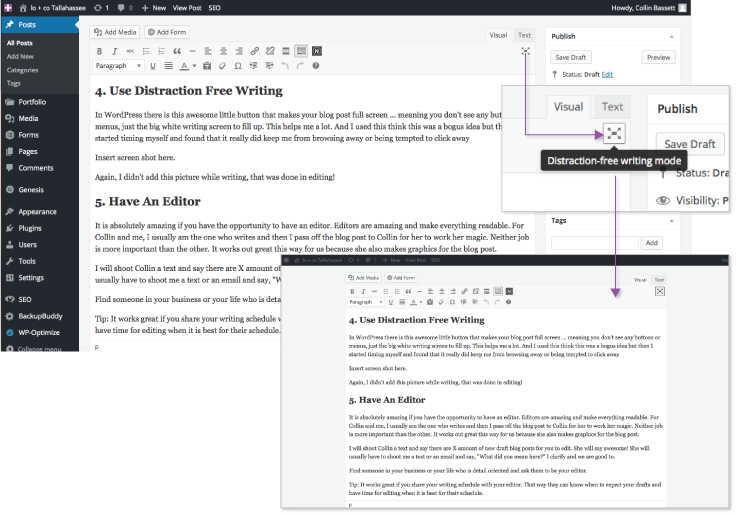
Task: Switch to Text tab in main editor
Action: point(524,35)
